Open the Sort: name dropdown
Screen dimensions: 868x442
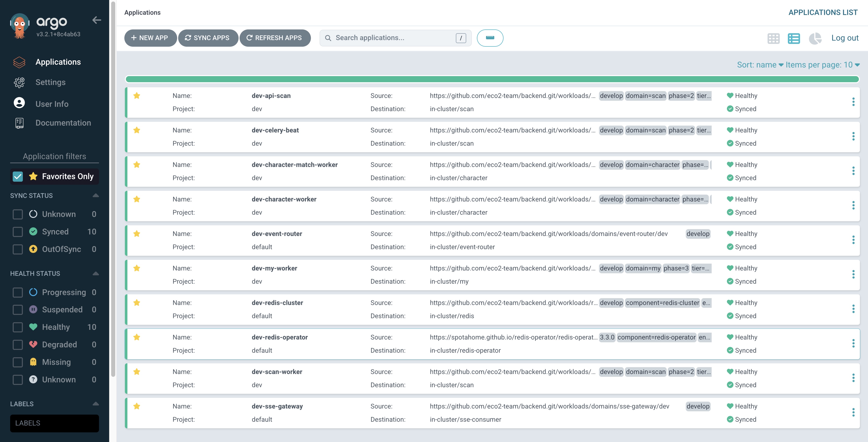[759, 65]
